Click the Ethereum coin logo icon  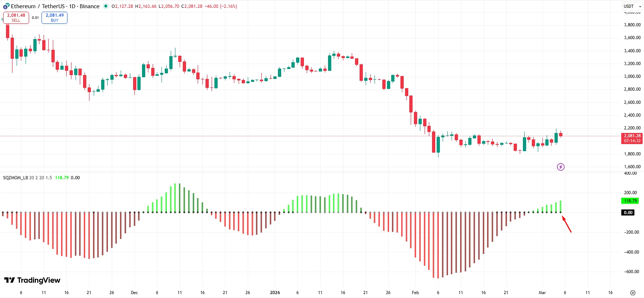click(6, 6)
